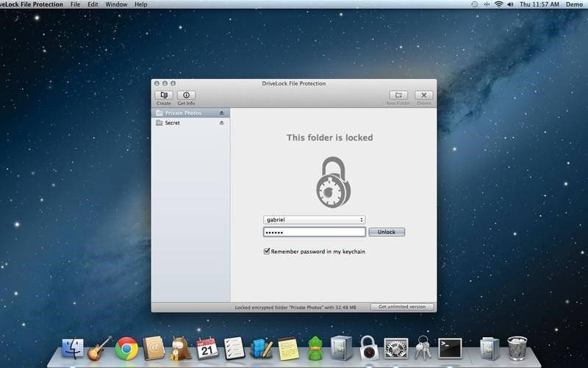This screenshot has height=368, width=588.
Task: Click the Wi-Fi menu bar icon
Action: pos(498,4)
